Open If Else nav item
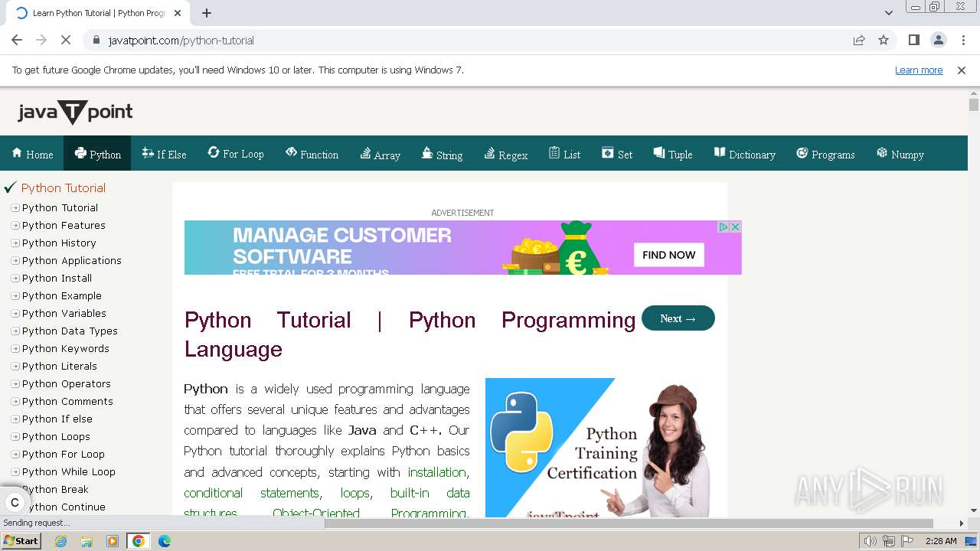 tap(164, 154)
